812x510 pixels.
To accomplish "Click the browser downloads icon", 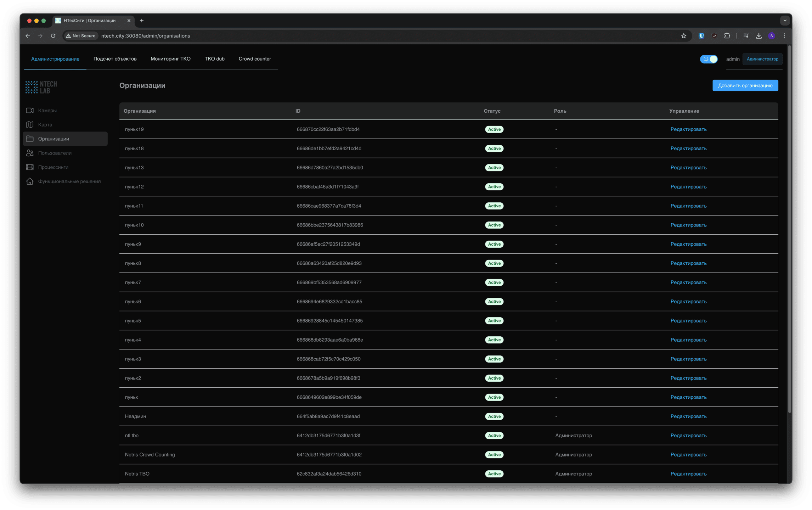I will pos(759,36).
